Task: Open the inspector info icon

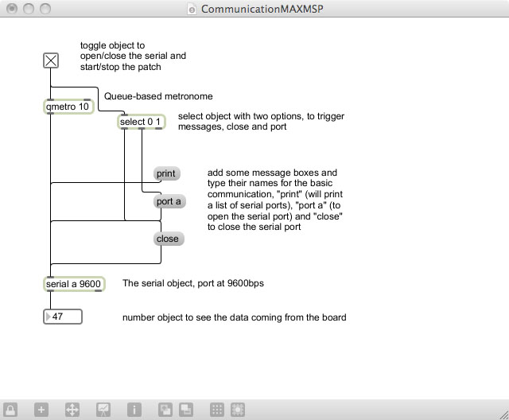Action: pyautogui.click(x=134, y=410)
